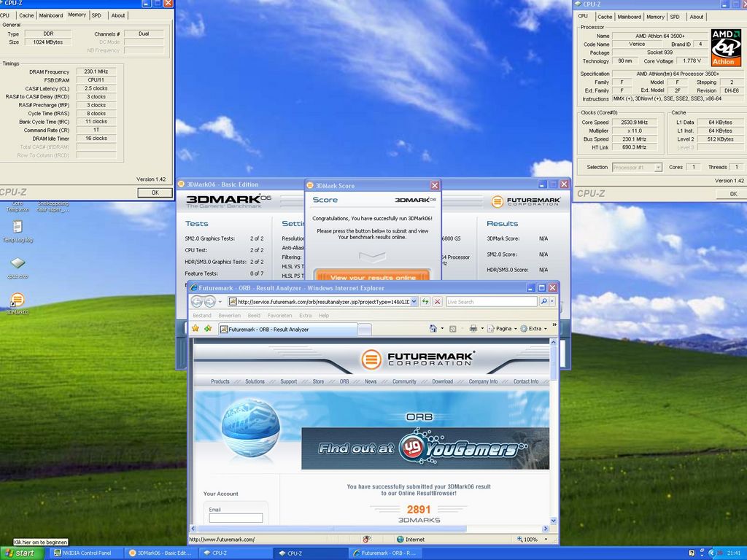The height and width of the screenshot is (560, 747).
Task: Click the popup blocker icon in IE status bar
Action: [x=366, y=539]
